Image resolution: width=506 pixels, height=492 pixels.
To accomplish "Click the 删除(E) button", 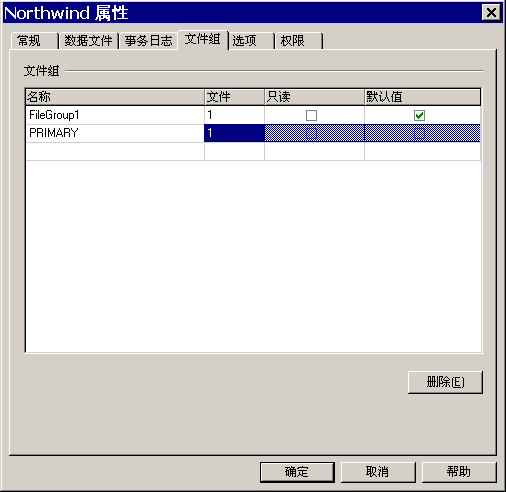I will pos(445,382).
